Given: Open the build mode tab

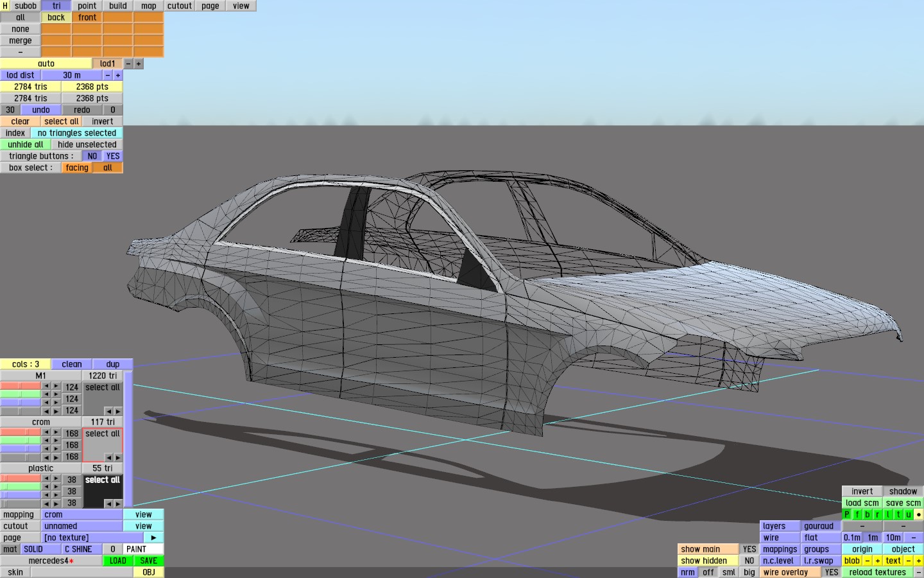Looking at the screenshot, I should point(118,6).
